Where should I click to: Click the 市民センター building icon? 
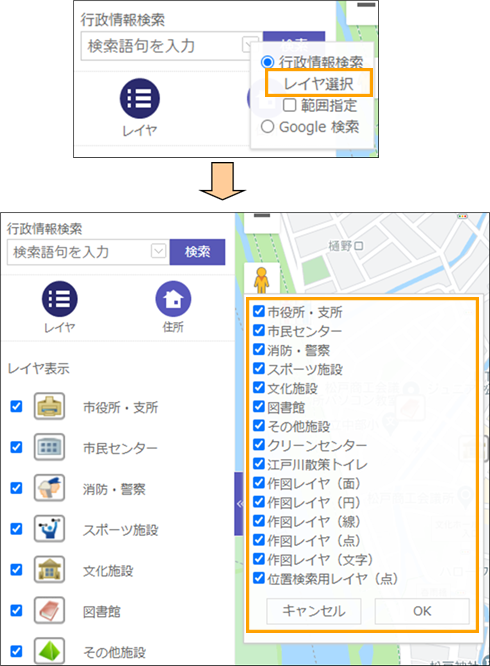[49, 447]
